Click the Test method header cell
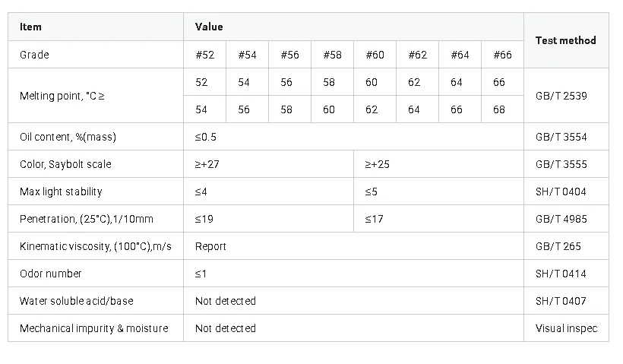Image resolution: width=623 pixels, height=364 pixels. (565, 40)
